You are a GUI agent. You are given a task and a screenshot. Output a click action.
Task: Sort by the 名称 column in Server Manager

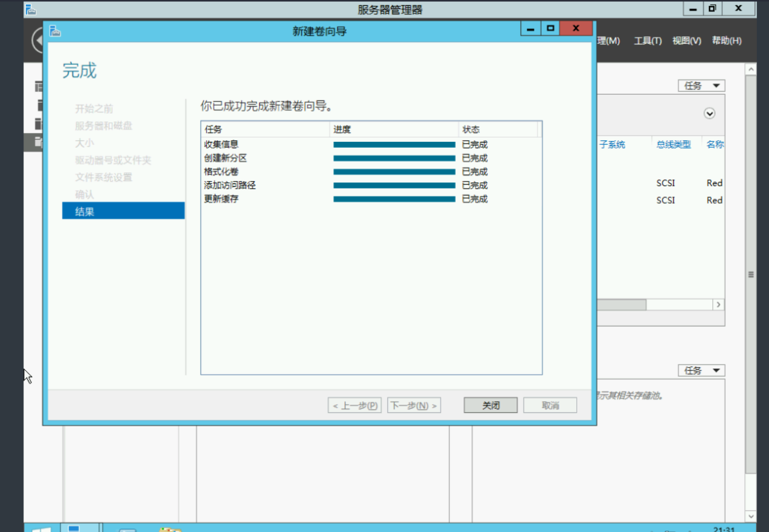point(715,144)
